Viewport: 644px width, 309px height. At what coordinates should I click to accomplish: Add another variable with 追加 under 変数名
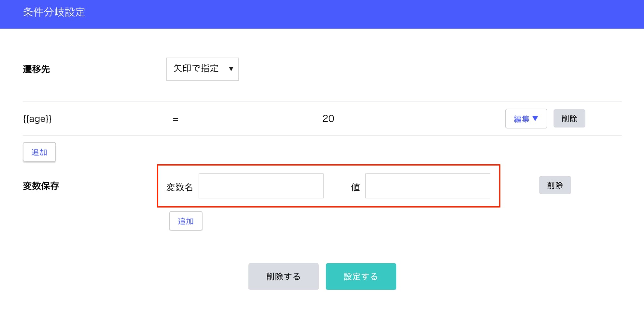click(186, 221)
